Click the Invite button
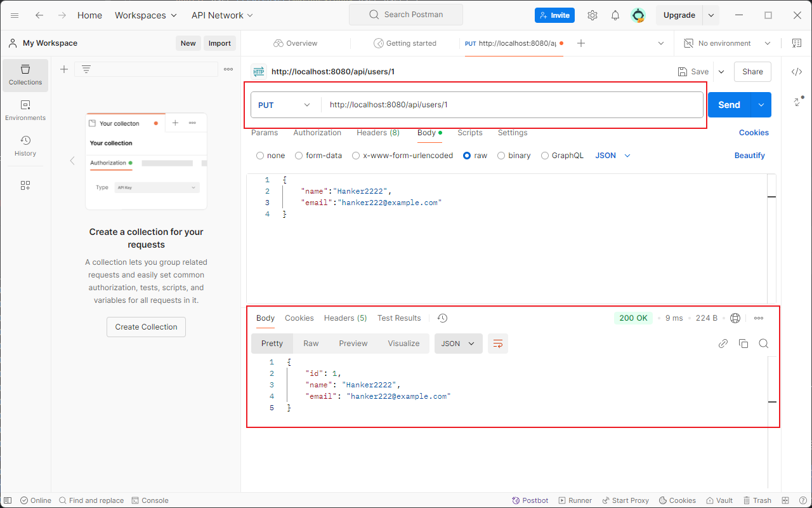Image resolution: width=812 pixels, height=508 pixels. pyautogui.click(x=554, y=15)
